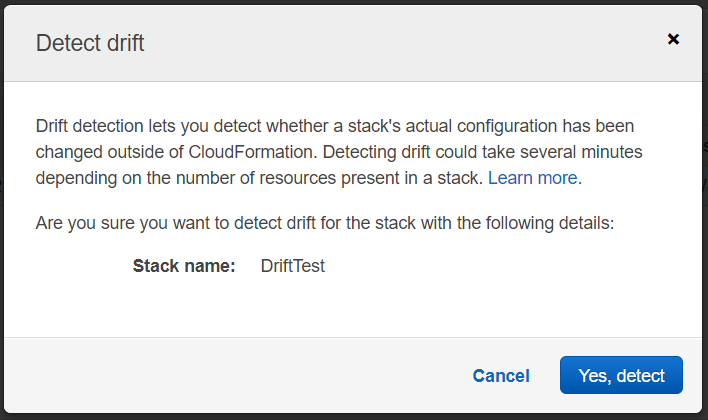Click the phrase 'several minutes' in the description
Screen dimensions: 708x420
click(x=584, y=152)
